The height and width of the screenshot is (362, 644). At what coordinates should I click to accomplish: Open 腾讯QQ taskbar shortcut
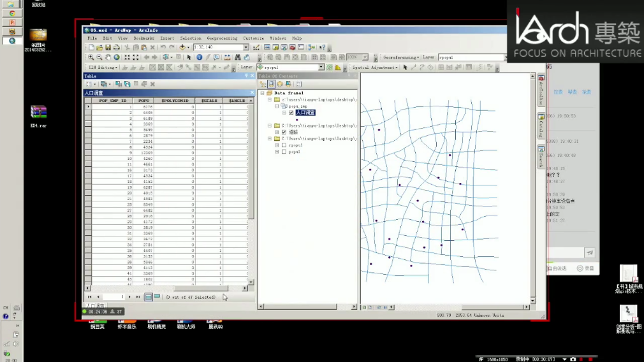(216, 324)
